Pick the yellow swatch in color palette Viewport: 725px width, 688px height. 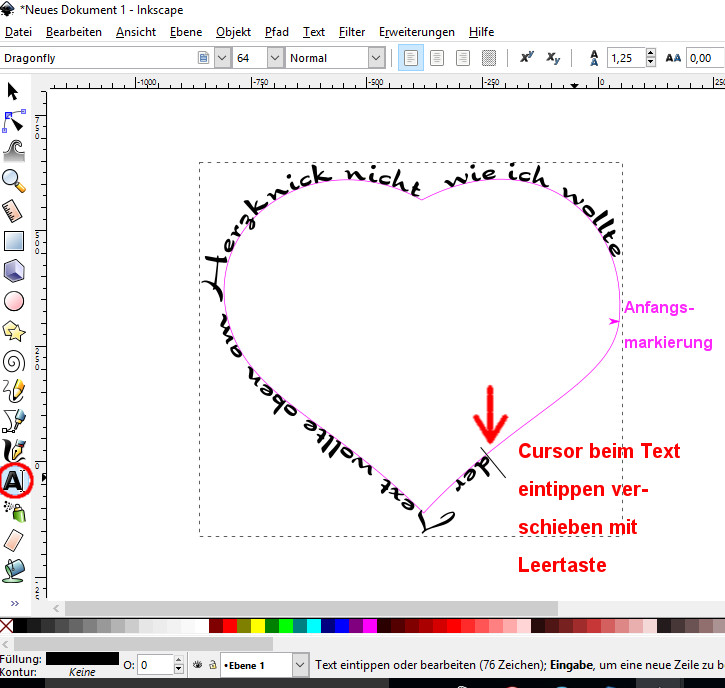point(259,626)
